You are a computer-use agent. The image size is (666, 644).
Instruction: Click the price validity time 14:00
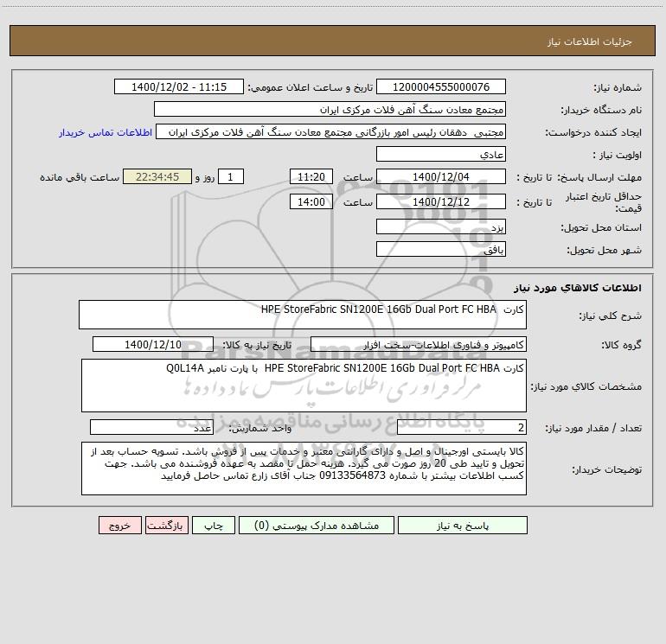coord(311,201)
